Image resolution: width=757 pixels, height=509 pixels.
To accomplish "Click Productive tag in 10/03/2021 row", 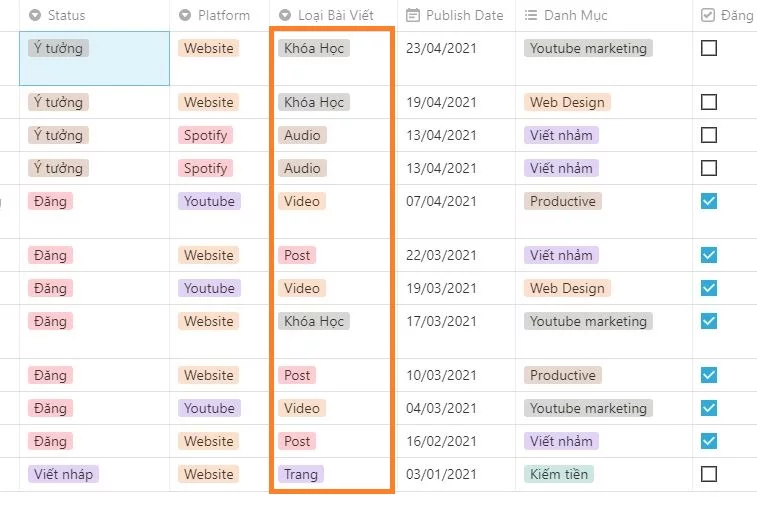I will [x=563, y=375].
